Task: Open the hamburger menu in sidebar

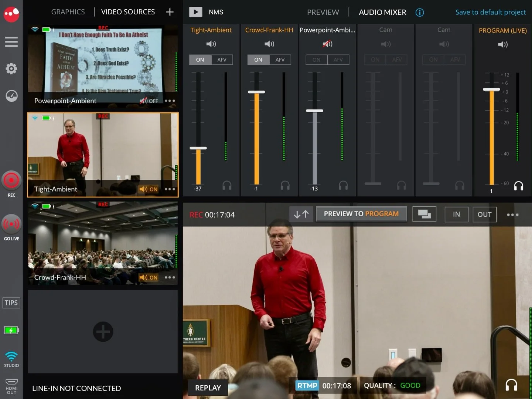Action: pos(11,42)
